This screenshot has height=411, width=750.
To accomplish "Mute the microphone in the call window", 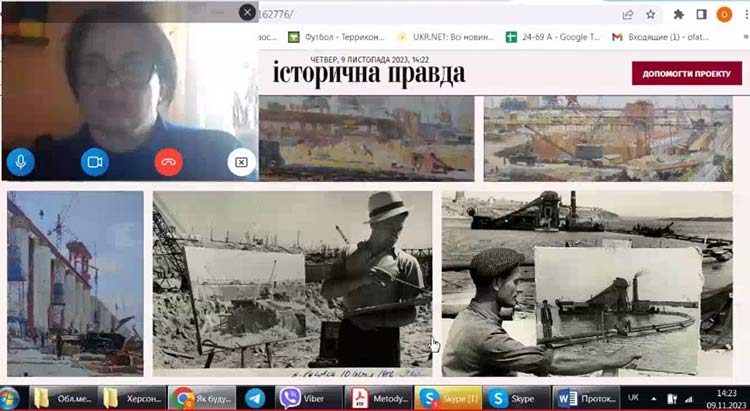I will point(20,161).
